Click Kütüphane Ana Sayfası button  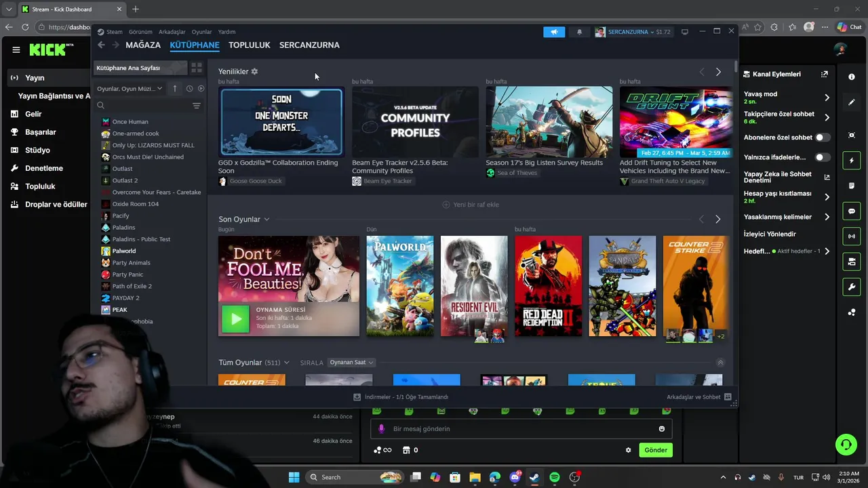pos(140,68)
